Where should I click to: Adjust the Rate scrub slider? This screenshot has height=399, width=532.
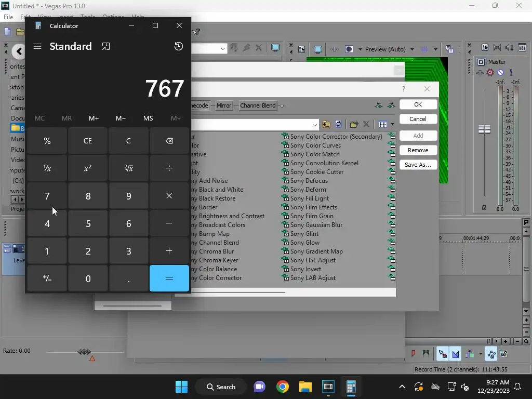coord(84,352)
